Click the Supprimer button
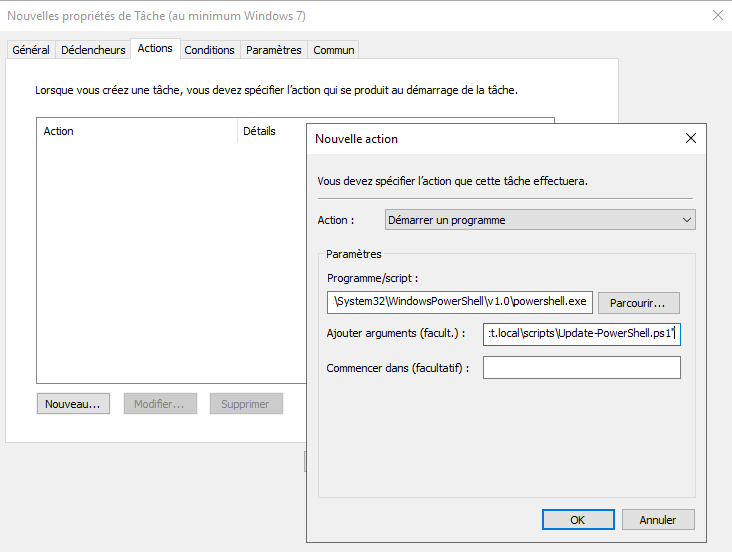Screen dimensions: 732x552 pyautogui.click(x=246, y=404)
